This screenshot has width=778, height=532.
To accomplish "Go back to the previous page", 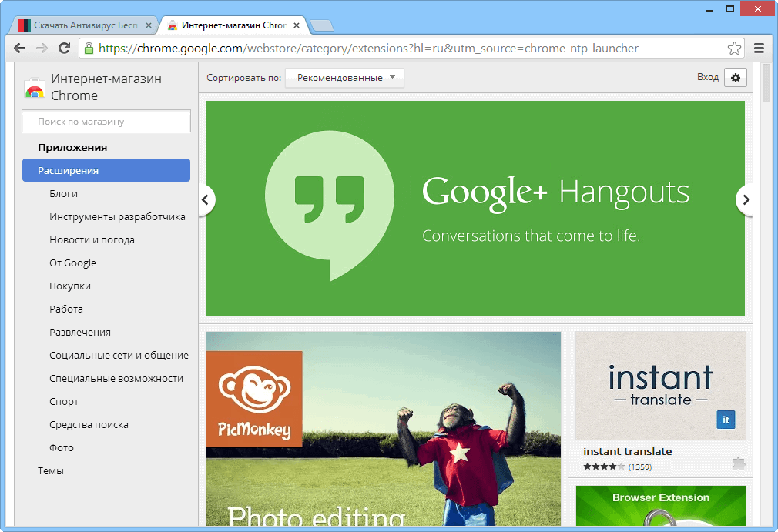I will coord(19,48).
